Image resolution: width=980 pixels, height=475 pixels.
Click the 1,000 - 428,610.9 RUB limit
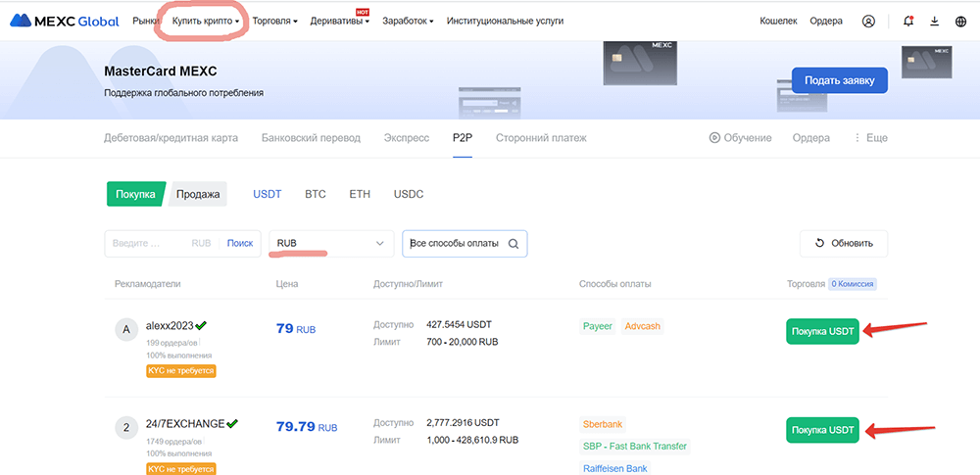pyautogui.click(x=472, y=440)
